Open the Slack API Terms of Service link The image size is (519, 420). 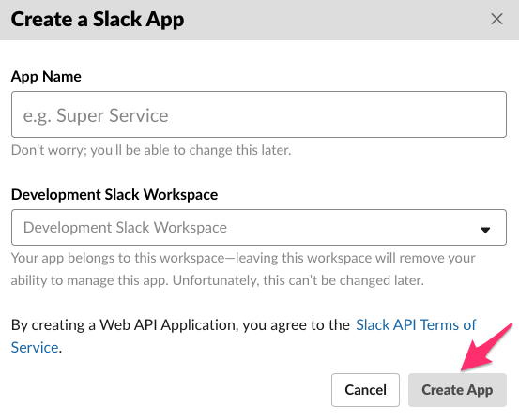[416, 324]
